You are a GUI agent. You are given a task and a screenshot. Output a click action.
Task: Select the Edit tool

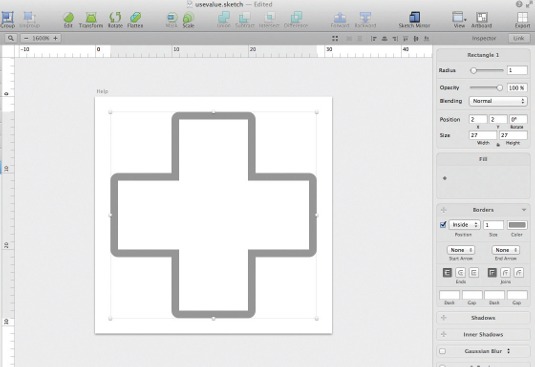[x=68, y=18]
